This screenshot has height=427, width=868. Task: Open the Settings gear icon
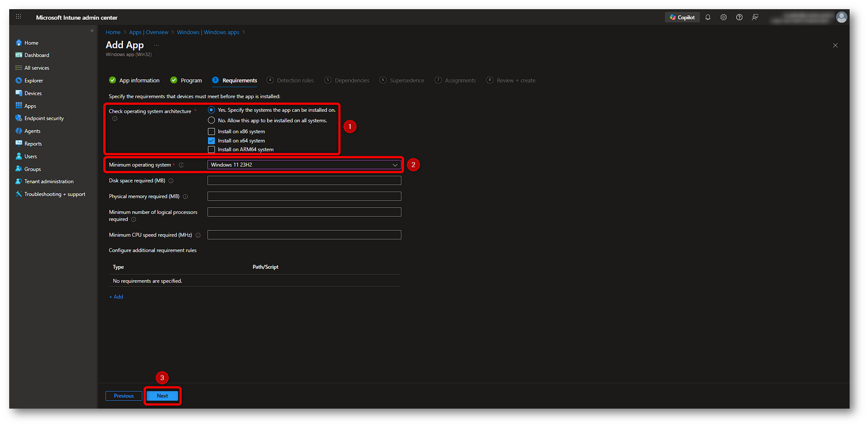(x=724, y=18)
